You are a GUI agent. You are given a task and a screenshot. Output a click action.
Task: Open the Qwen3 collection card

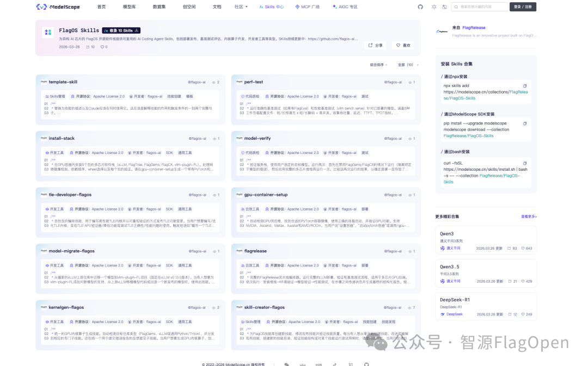(x=486, y=240)
